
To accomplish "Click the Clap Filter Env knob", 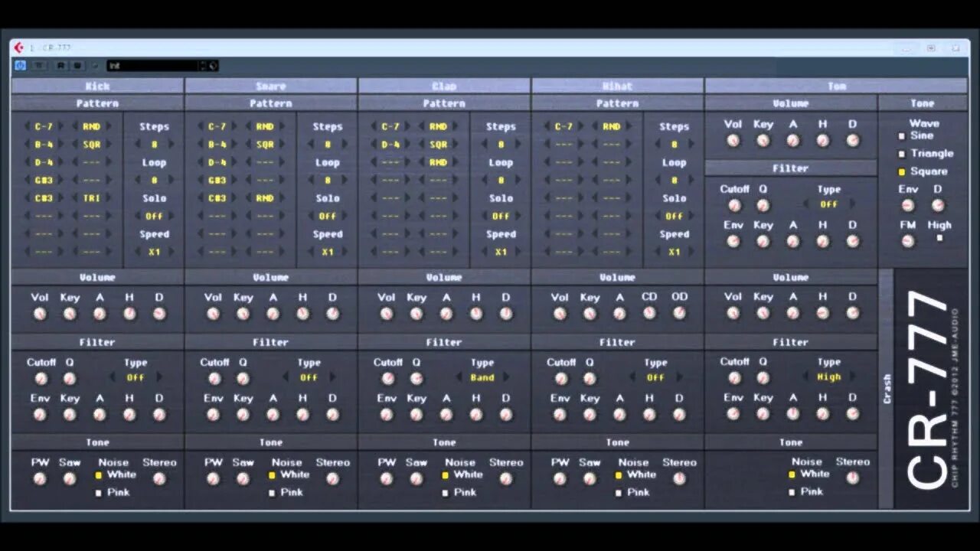I will (x=387, y=415).
